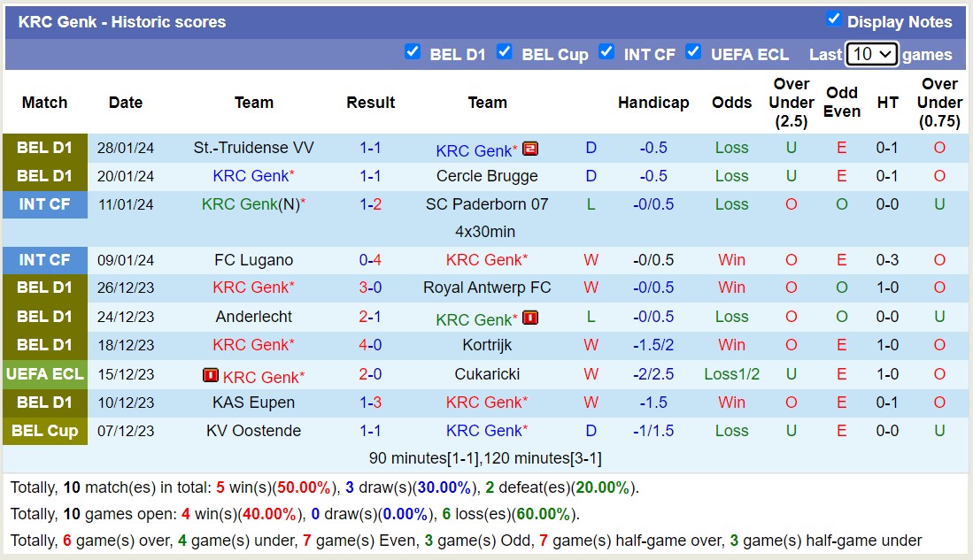Image resolution: width=973 pixels, height=560 pixels.
Task: Uncheck the BEL Cup checkbox
Action: click(505, 52)
